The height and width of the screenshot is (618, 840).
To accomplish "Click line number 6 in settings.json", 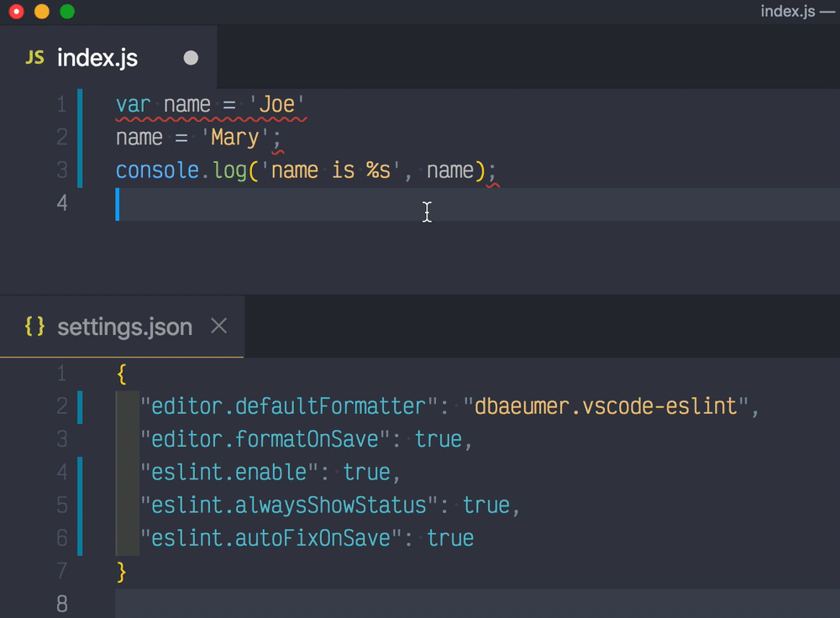I will tap(61, 538).
